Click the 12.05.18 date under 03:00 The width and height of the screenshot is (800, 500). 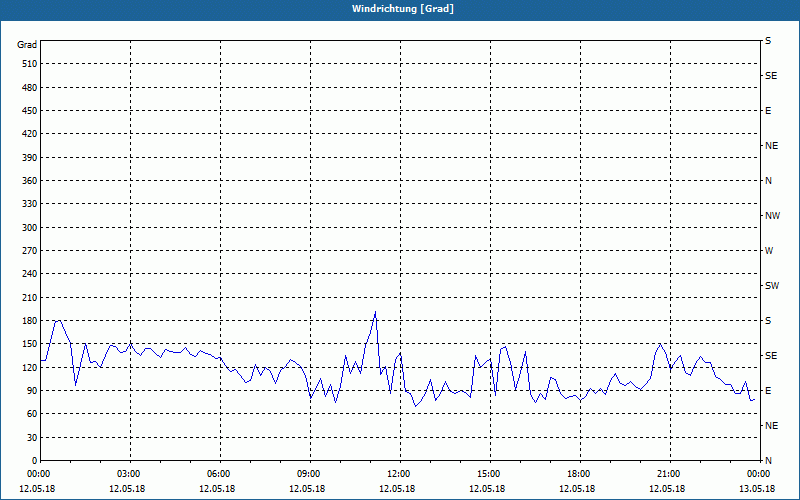127,489
